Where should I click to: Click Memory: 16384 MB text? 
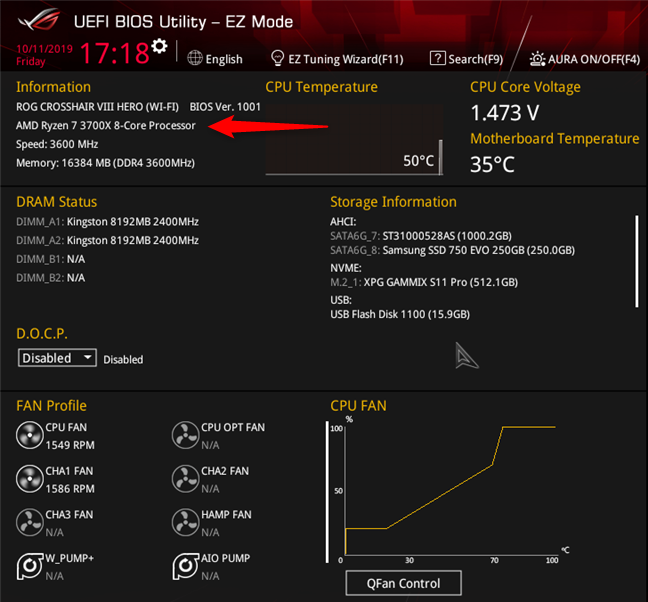click(x=105, y=163)
